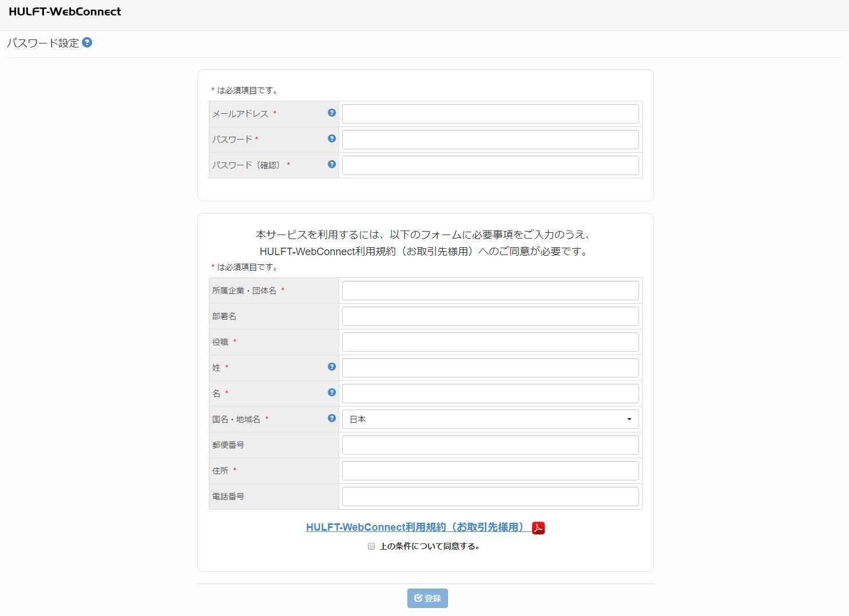Click the パスワード input field

pyautogui.click(x=489, y=139)
